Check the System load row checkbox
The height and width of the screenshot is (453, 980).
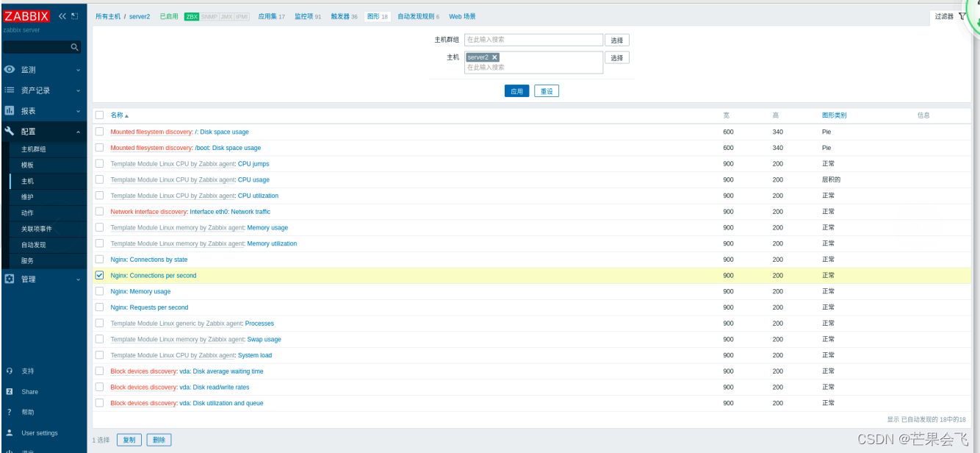(x=99, y=355)
